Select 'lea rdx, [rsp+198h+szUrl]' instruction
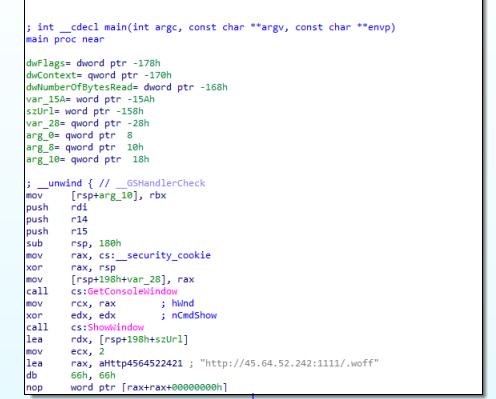Screen dimensions: 496x399 click(107, 339)
